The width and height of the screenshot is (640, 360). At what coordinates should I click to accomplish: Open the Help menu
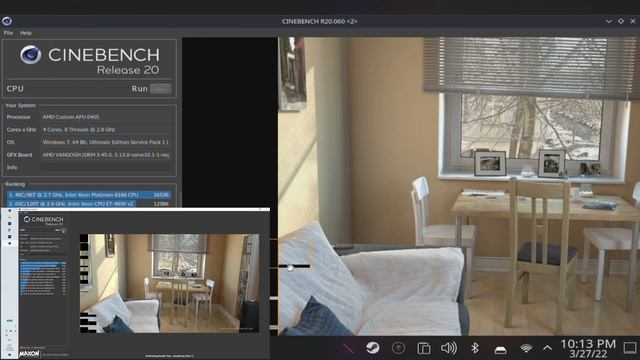point(26,33)
